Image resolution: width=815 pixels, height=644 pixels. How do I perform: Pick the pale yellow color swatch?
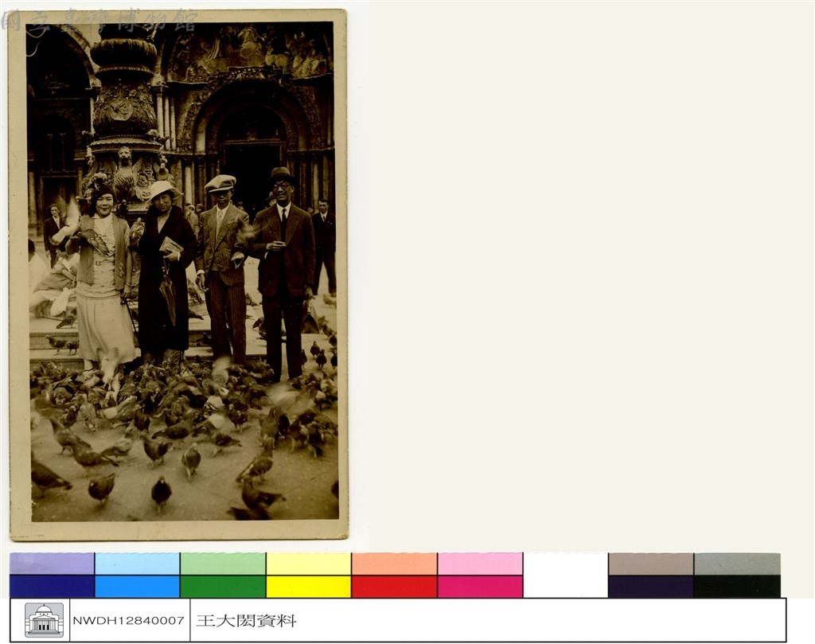tap(309, 564)
